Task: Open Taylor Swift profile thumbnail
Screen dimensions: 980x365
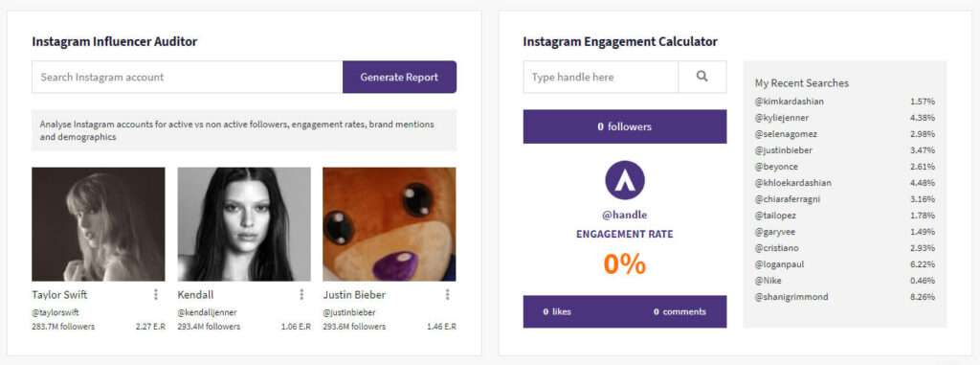Action: click(x=99, y=224)
